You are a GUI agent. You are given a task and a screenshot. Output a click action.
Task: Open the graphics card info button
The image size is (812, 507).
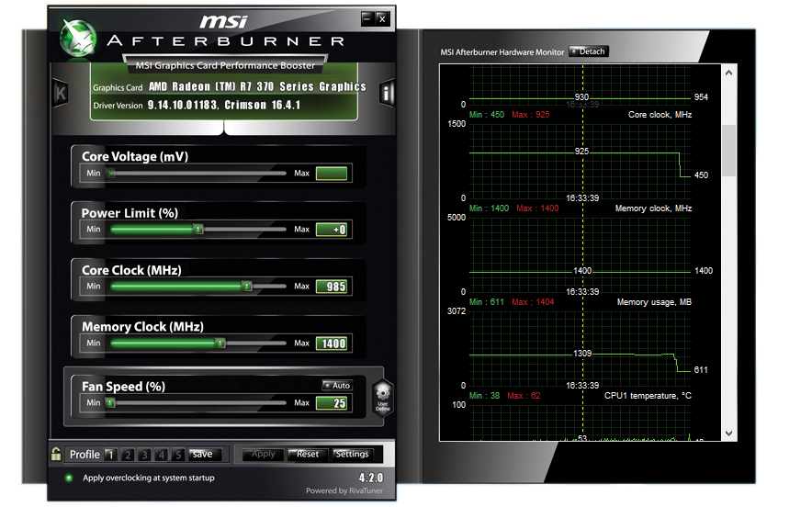(387, 93)
